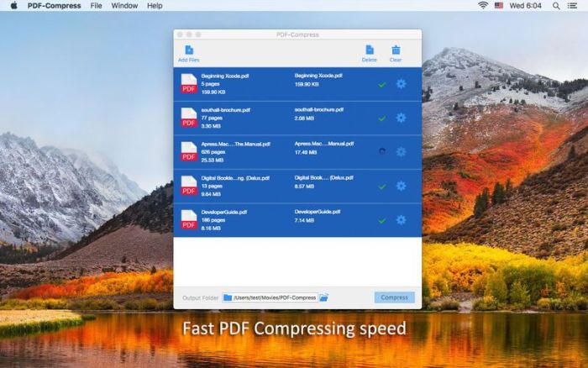The image size is (588, 368).
Task: Click the blue folder icon in path field
Action: click(228, 297)
